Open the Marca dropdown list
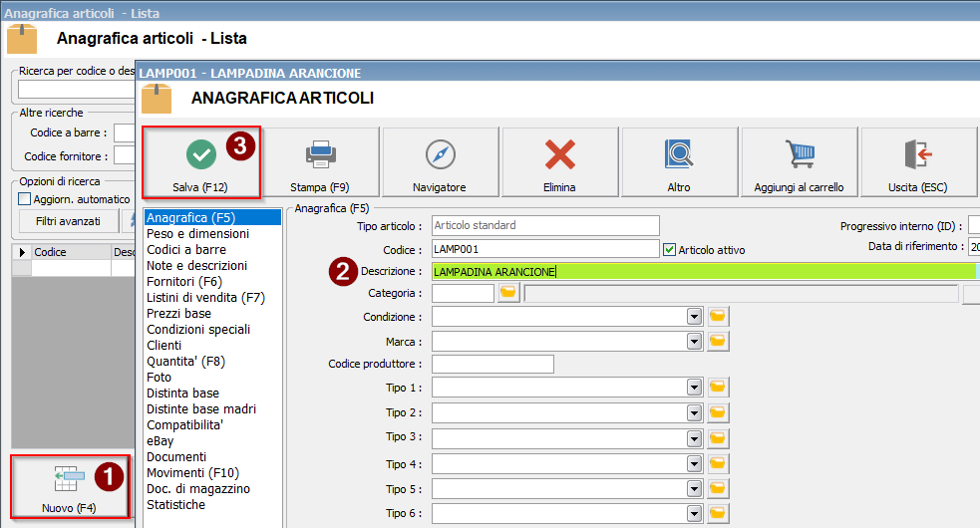Image resolution: width=980 pixels, height=528 pixels. 694,341
